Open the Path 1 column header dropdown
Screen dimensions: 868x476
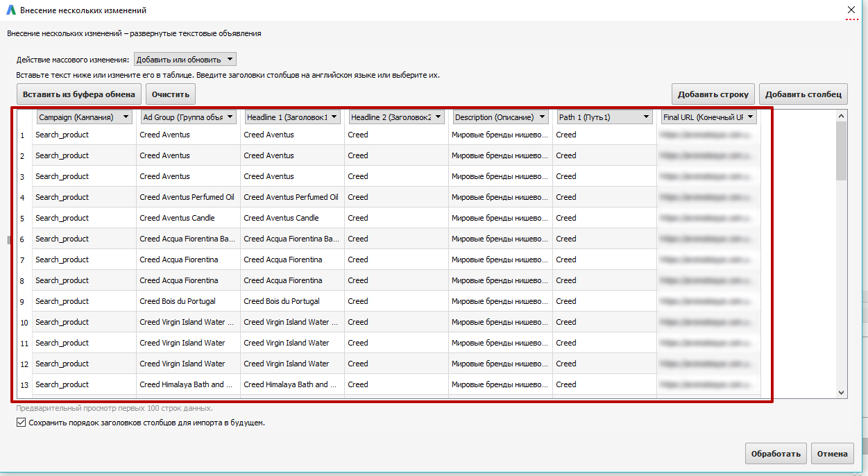(605, 117)
